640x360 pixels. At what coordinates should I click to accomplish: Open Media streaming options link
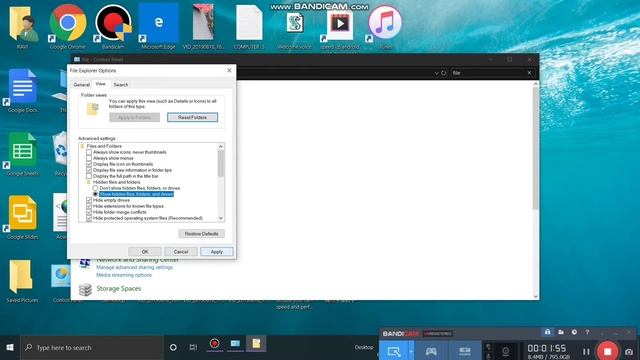coord(124,275)
